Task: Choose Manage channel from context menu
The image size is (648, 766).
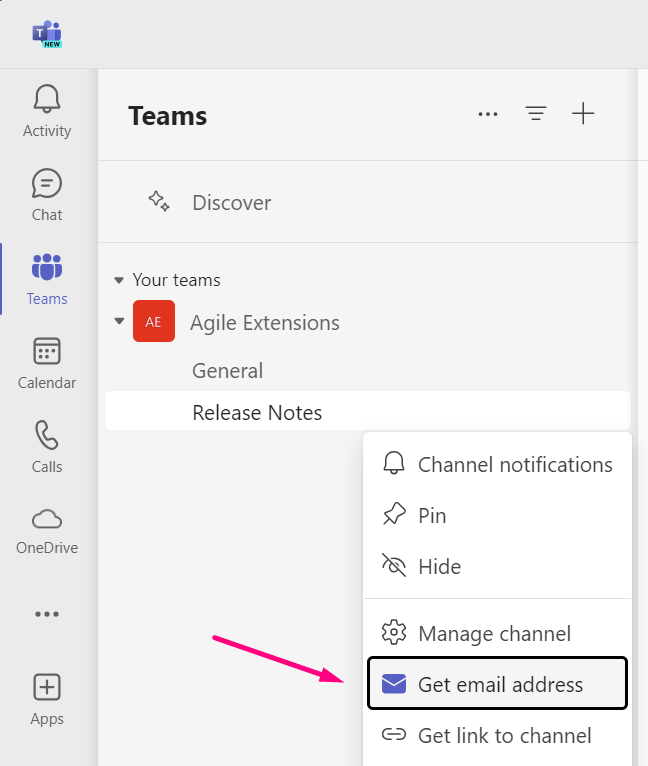Action: [497, 633]
